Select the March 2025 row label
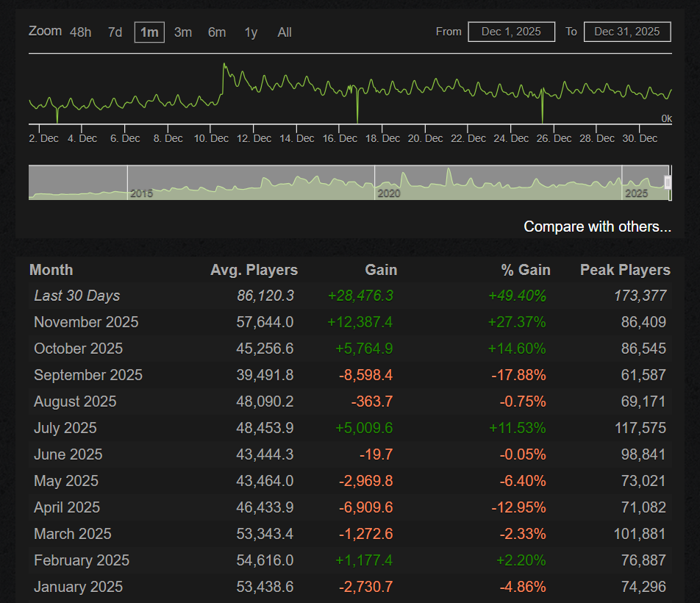 click(x=73, y=534)
